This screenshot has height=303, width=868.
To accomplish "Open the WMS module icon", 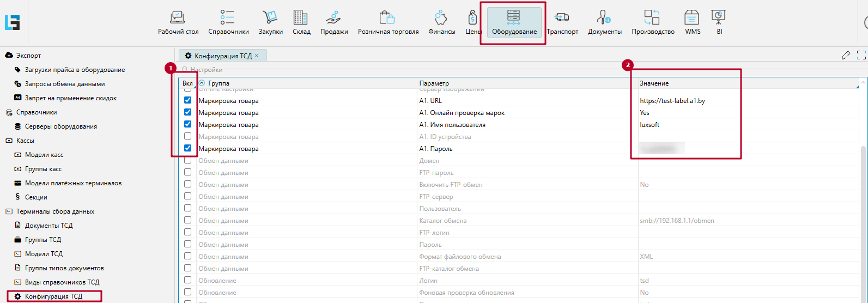I will tap(692, 18).
